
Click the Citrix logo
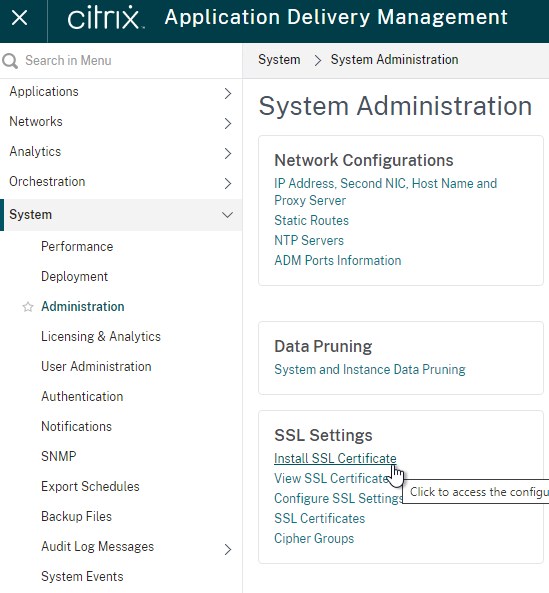point(105,18)
